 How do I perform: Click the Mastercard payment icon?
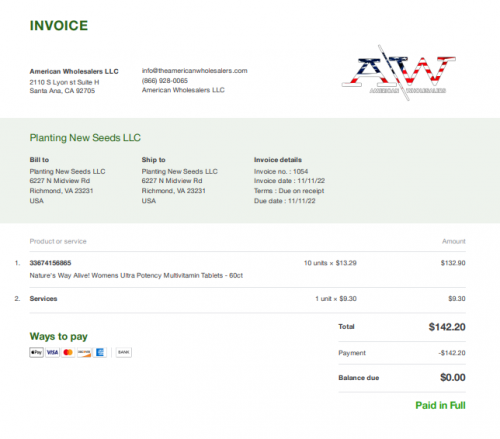tap(68, 352)
